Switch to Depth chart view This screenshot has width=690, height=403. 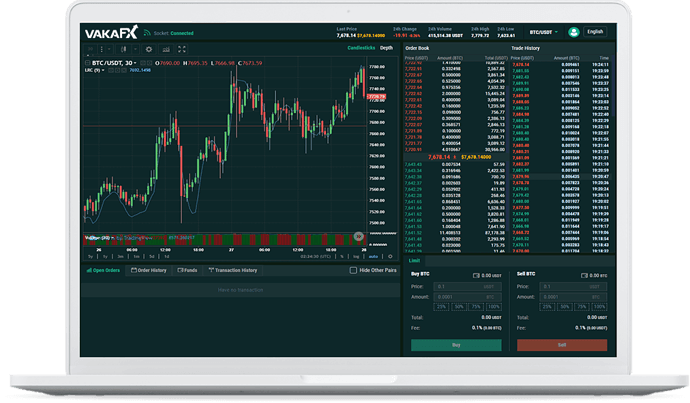386,48
